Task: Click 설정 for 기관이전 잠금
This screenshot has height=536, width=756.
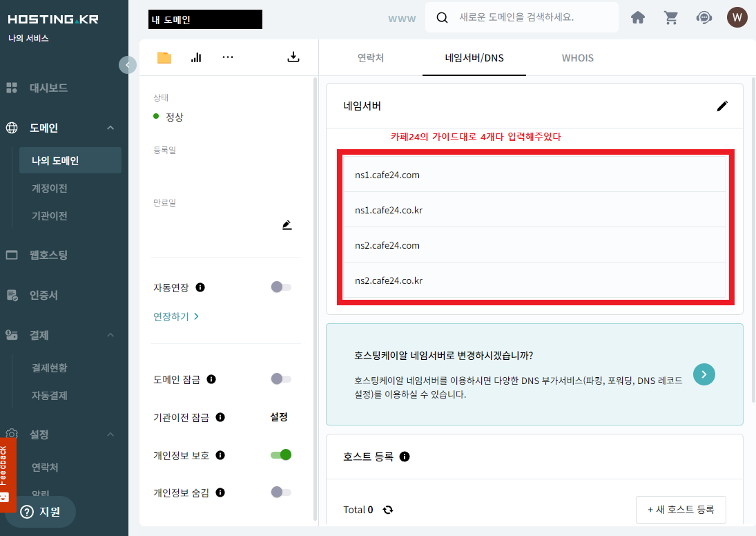Action: point(279,417)
